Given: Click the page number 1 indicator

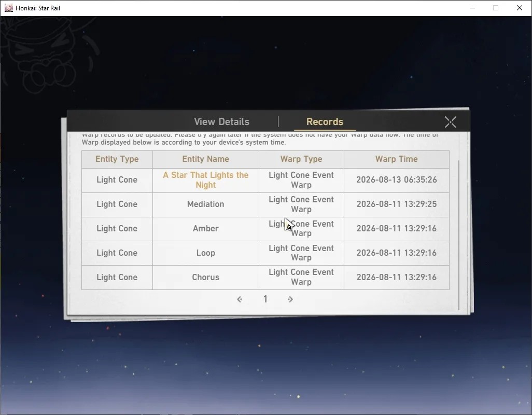Looking at the screenshot, I should coord(265,299).
